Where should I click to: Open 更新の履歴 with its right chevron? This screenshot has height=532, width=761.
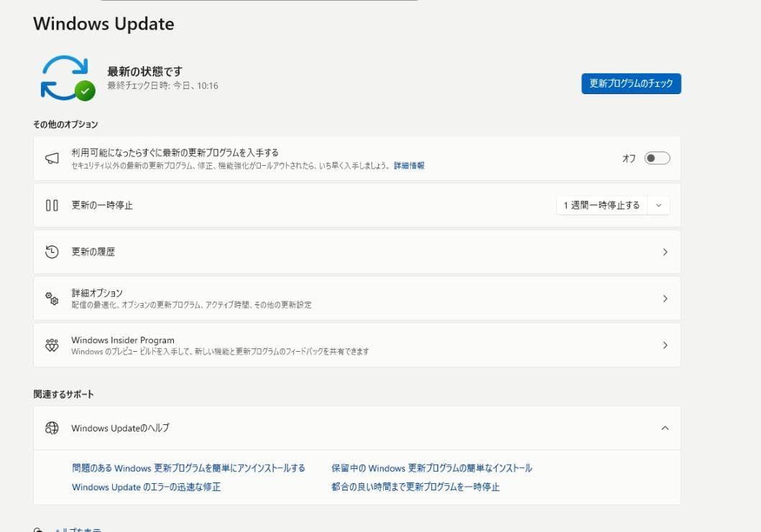[x=665, y=252]
